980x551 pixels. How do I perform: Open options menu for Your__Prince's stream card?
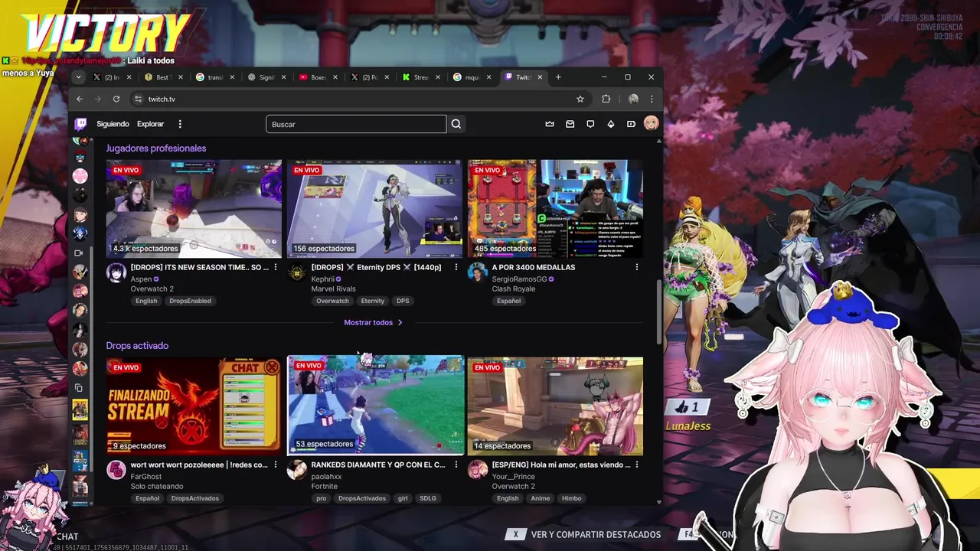pos(636,465)
